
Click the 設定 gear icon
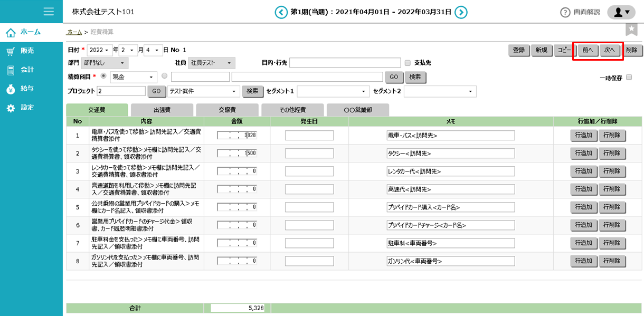(11, 108)
